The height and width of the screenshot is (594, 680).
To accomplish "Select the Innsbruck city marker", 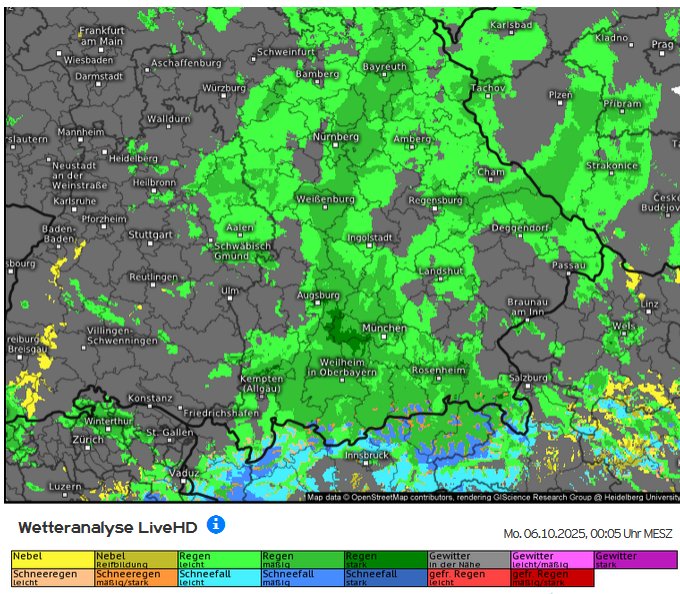I will tap(364, 463).
